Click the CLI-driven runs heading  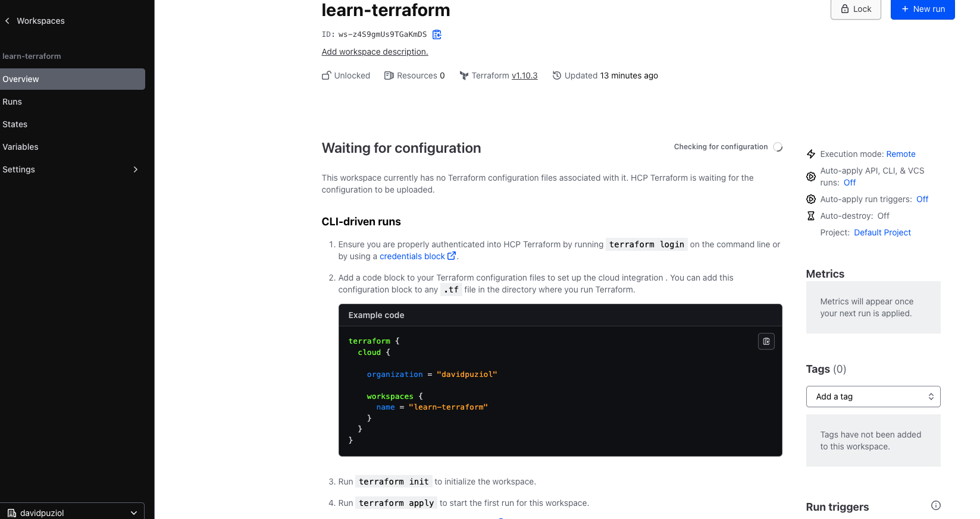[x=361, y=222]
